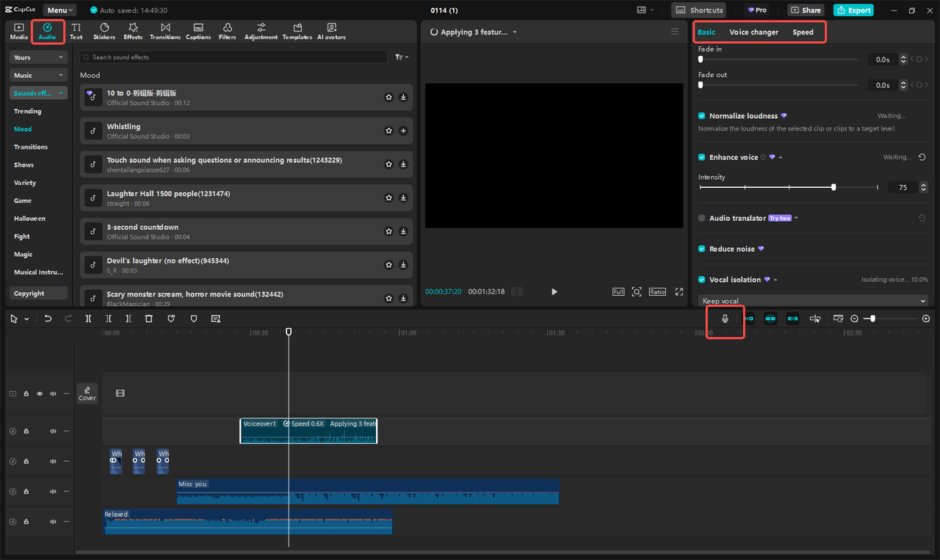Toggle auto snapping in the timeline toolbar
This screenshot has height=560, width=940.
point(770,318)
